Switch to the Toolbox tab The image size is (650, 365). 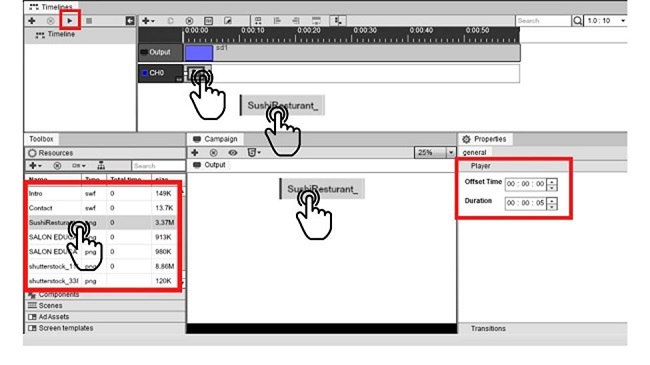coord(41,139)
